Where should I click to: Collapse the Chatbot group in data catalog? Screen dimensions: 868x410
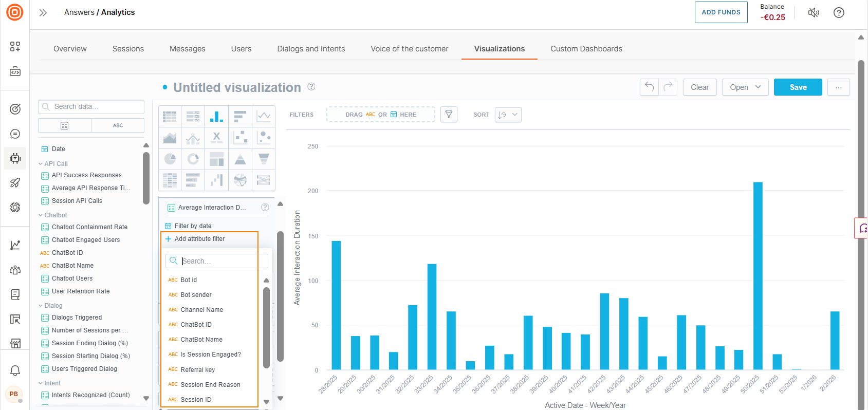click(x=41, y=215)
